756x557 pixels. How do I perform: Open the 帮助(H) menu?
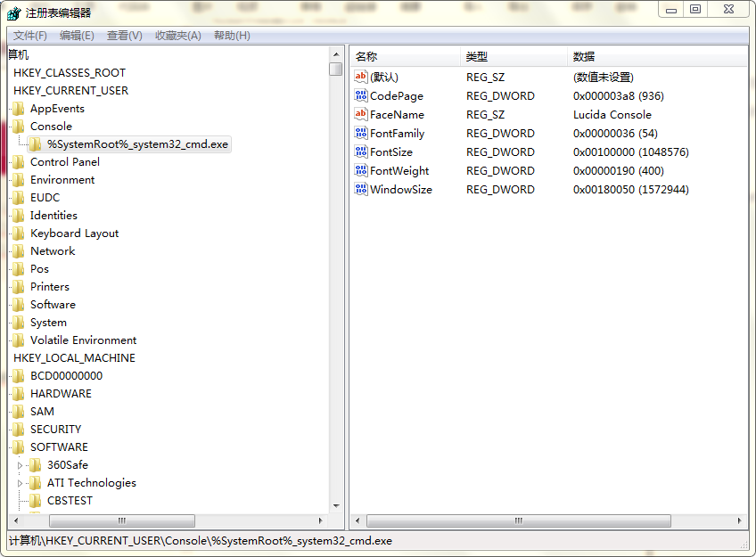pos(232,35)
